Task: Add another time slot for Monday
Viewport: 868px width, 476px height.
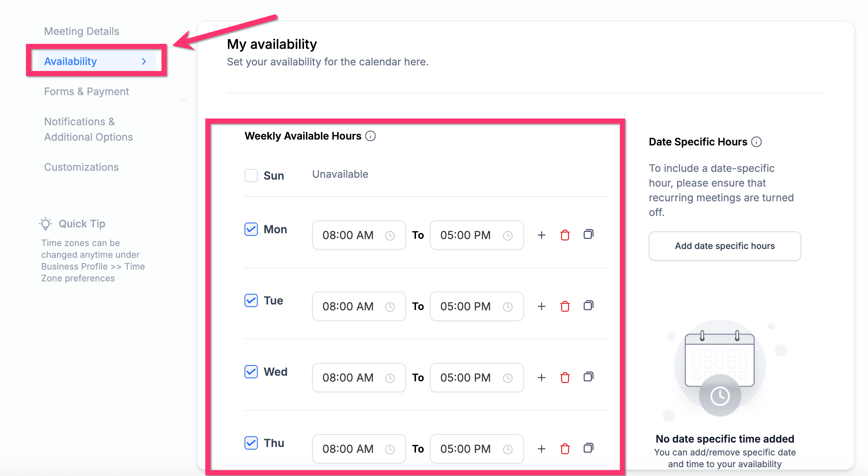Action: click(541, 235)
